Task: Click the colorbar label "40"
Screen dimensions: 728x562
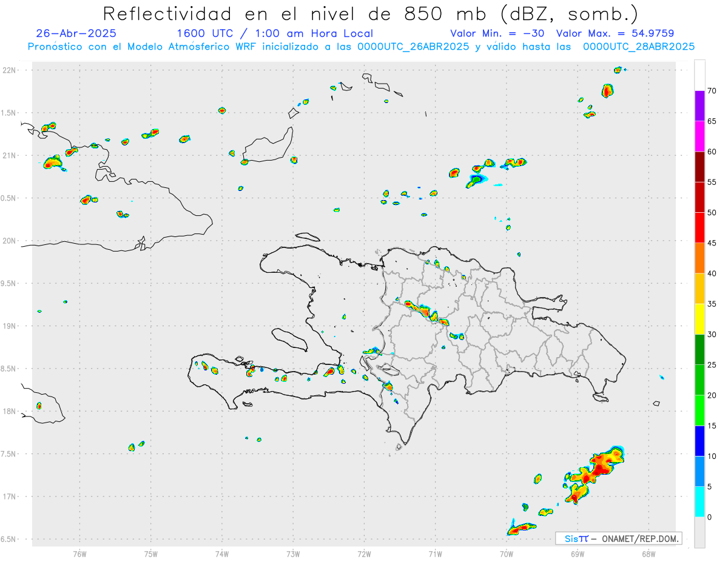Action: click(712, 273)
